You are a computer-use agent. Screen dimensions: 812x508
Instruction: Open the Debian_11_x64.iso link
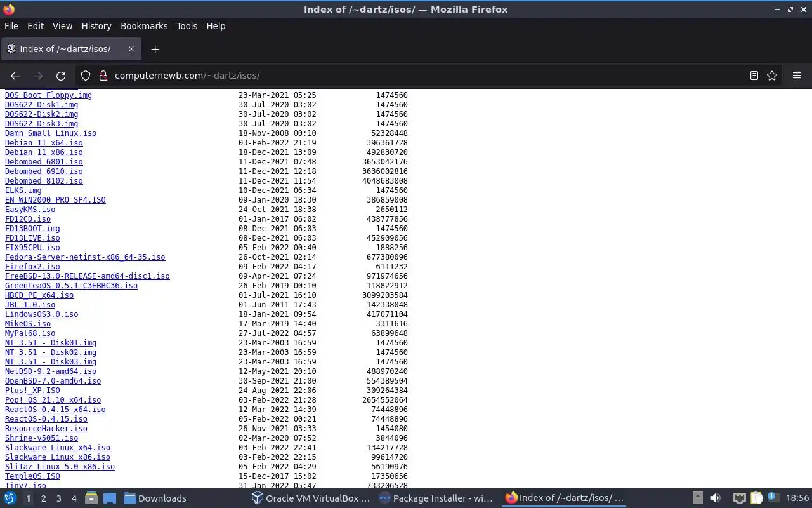44,143
